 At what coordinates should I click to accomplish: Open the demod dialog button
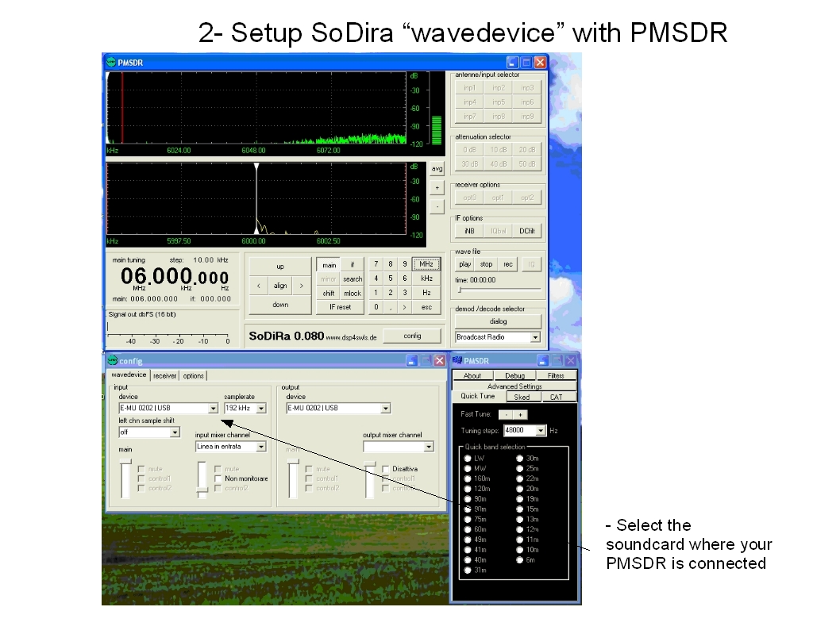click(499, 321)
